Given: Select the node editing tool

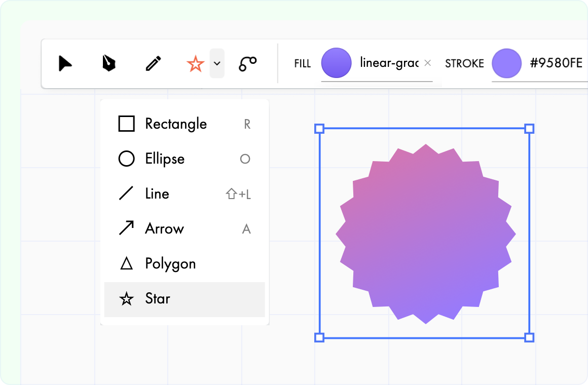Looking at the screenshot, I should [x=109, y=63].
